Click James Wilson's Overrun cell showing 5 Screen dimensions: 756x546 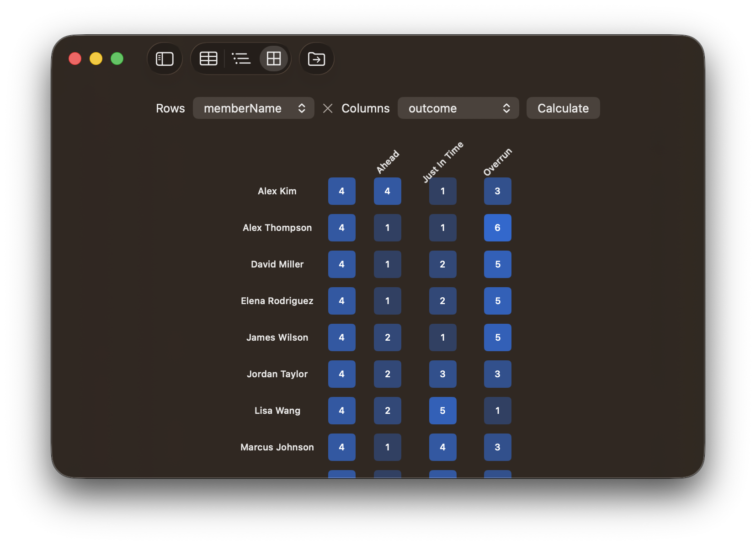click(497, 337)
